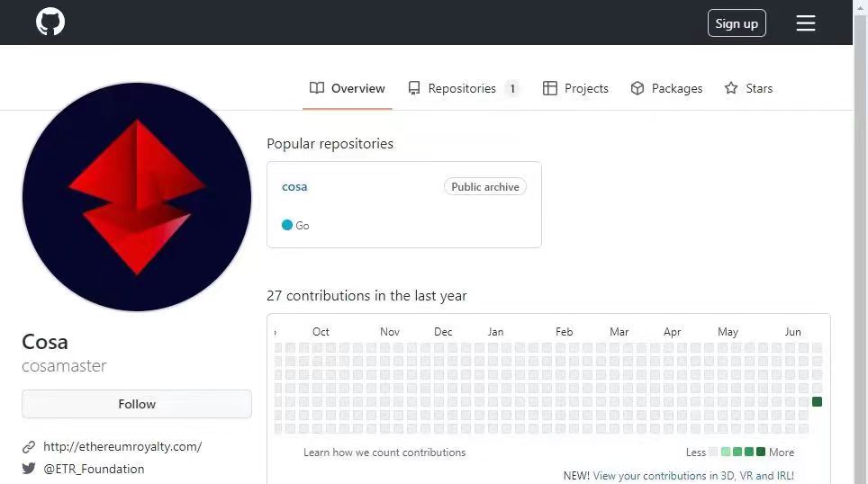Image resolution: width=868 pixels, height=484 pixels.
Task: Open the Packages tab
Action: pyautogui.click(x=676, y=88)
